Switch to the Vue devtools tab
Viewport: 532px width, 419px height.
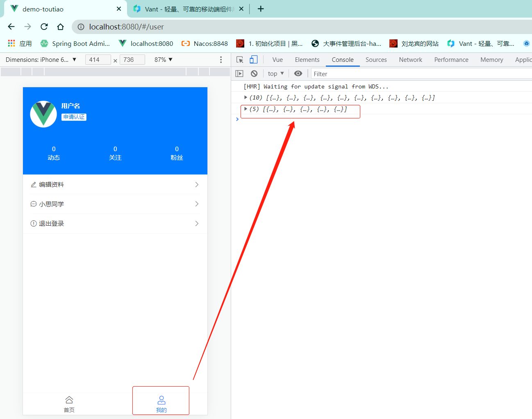click(x=277, y=60)
